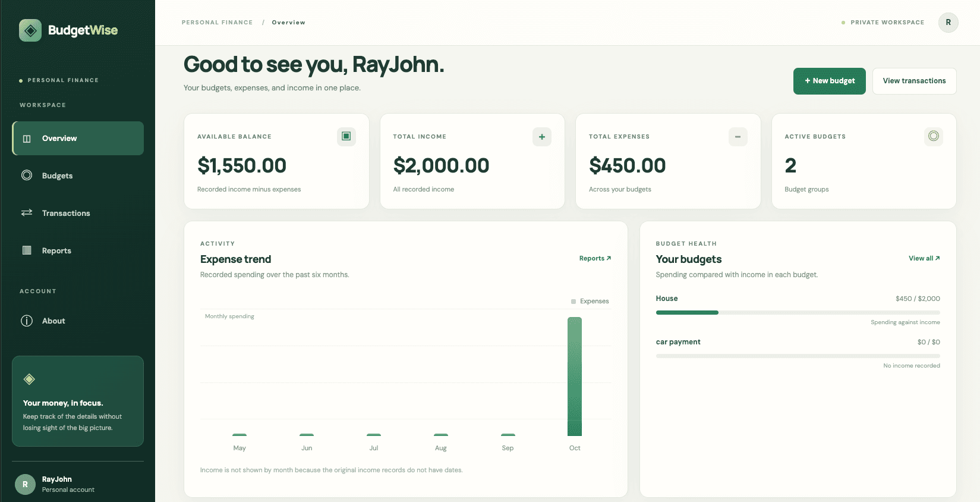
Task: Click the Transactions arrows icon in sidebar
Action: pyautogui.click(x=27, y=213)
